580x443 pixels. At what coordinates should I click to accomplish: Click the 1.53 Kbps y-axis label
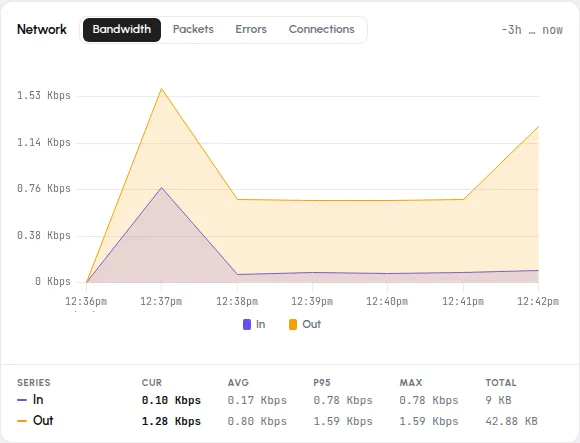click(x=44, y=95)
